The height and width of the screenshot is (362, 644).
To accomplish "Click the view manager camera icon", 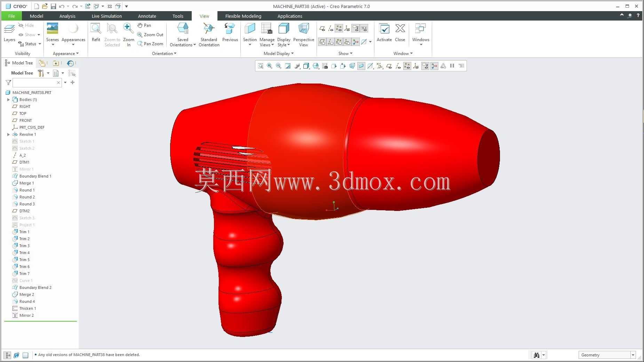I will [325, 66].
